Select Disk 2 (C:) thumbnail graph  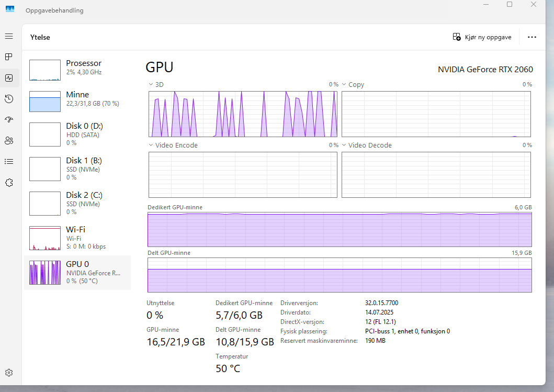[45, 204]
